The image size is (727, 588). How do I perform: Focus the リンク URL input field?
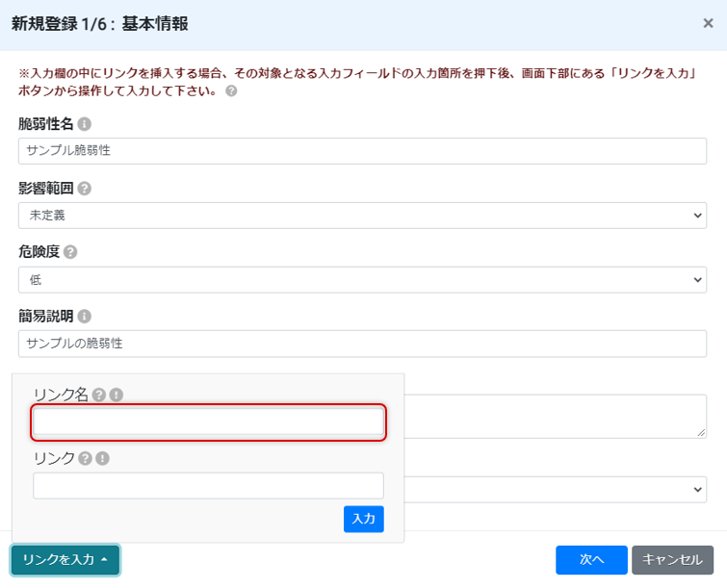click(x=209, y=486)
